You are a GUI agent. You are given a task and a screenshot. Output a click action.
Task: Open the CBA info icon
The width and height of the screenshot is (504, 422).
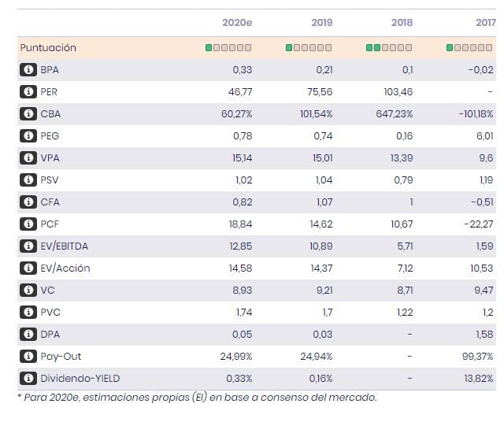point(28,114)
